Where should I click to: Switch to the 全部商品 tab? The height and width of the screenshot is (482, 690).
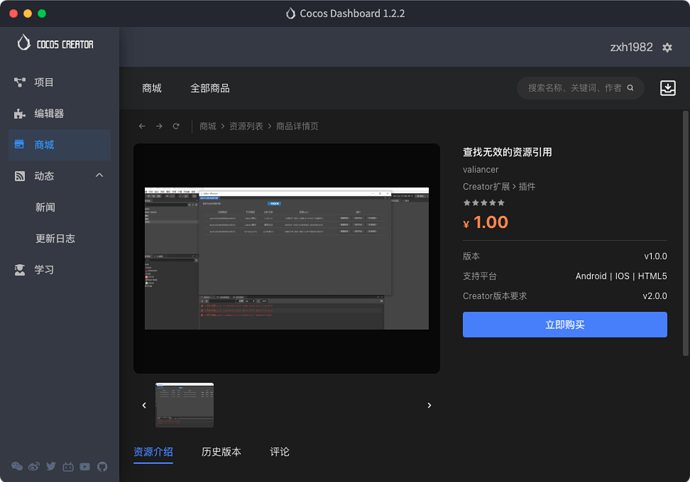coord(210,88)
